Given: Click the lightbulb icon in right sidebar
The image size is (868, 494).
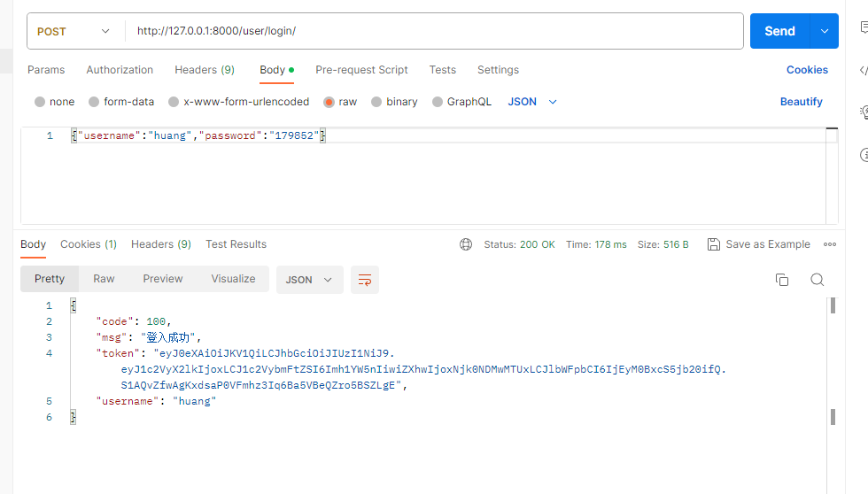Looking at the screenshot, I should pos(864,112).
